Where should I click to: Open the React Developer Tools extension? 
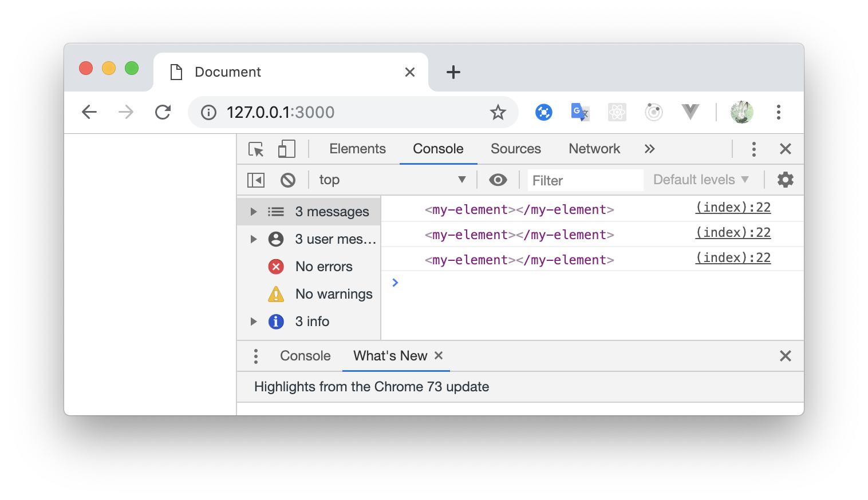point(617,112)
